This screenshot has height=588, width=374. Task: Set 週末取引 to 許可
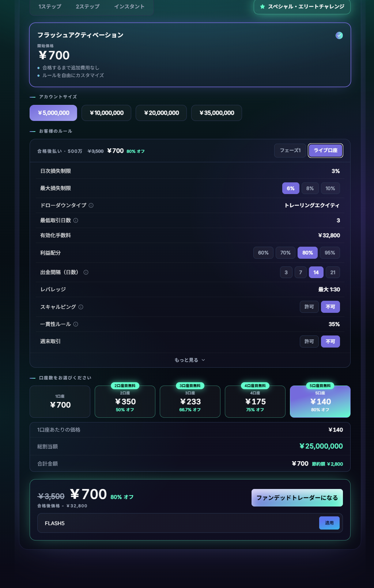(x=309, y=342)
